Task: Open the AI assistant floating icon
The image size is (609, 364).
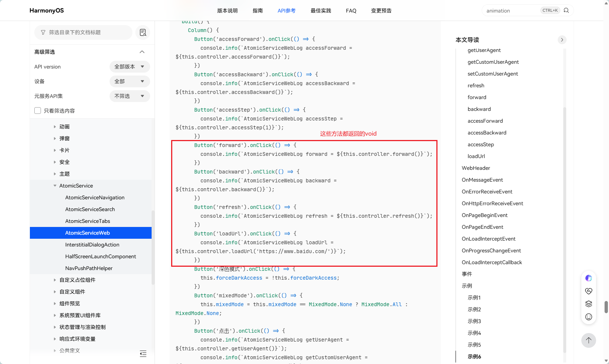Action: point(589,278)
